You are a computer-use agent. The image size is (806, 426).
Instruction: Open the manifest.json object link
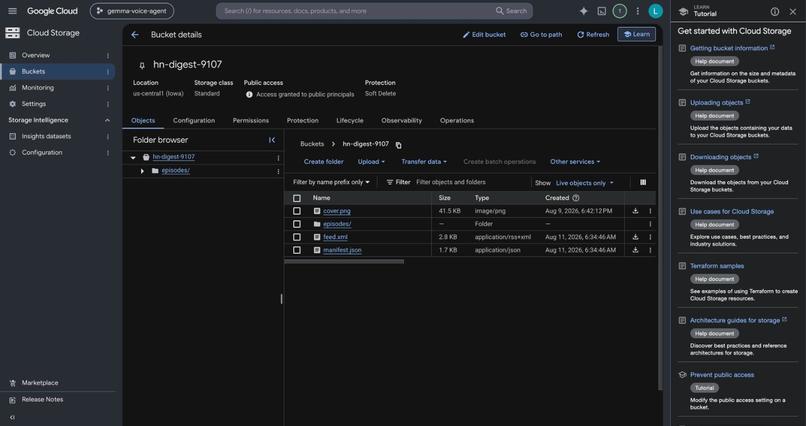click(x=342, y=250)
